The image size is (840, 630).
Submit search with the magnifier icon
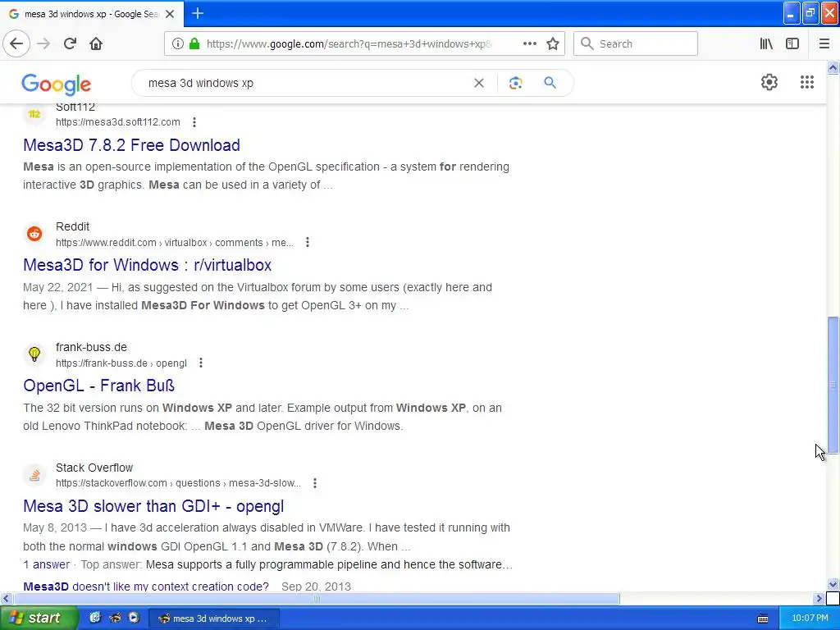550,83
